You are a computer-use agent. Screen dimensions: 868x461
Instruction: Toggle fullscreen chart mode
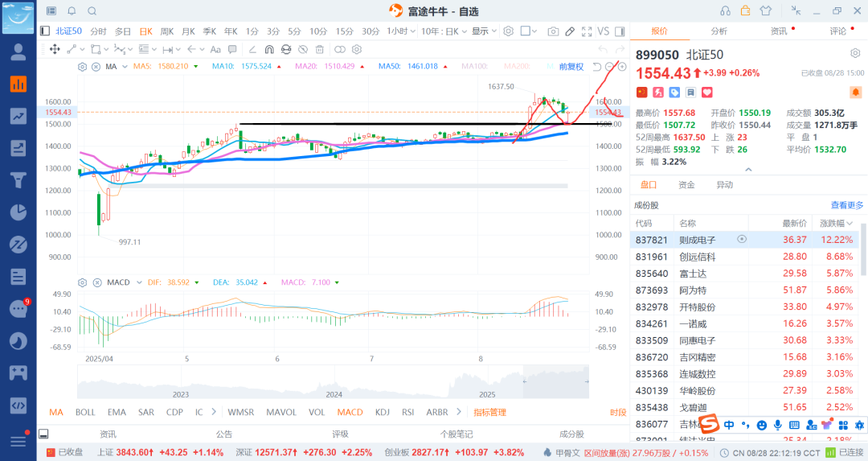coord(587,31)
